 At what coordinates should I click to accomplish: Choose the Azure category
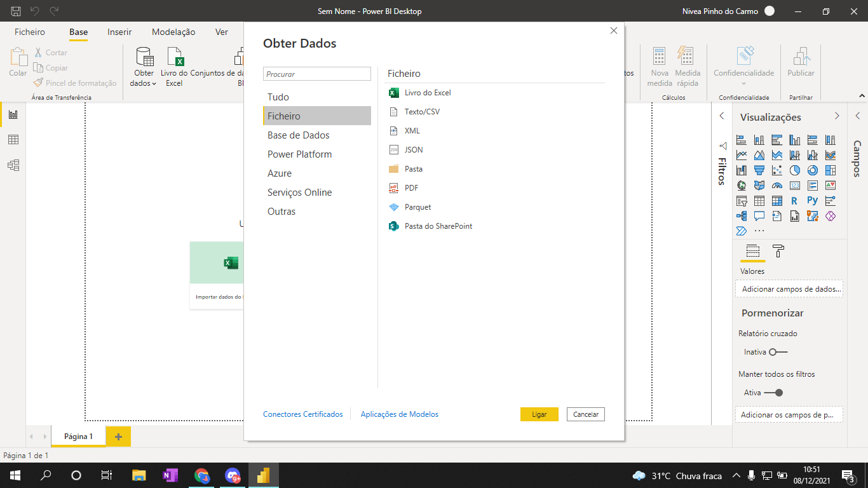point(317,173)
